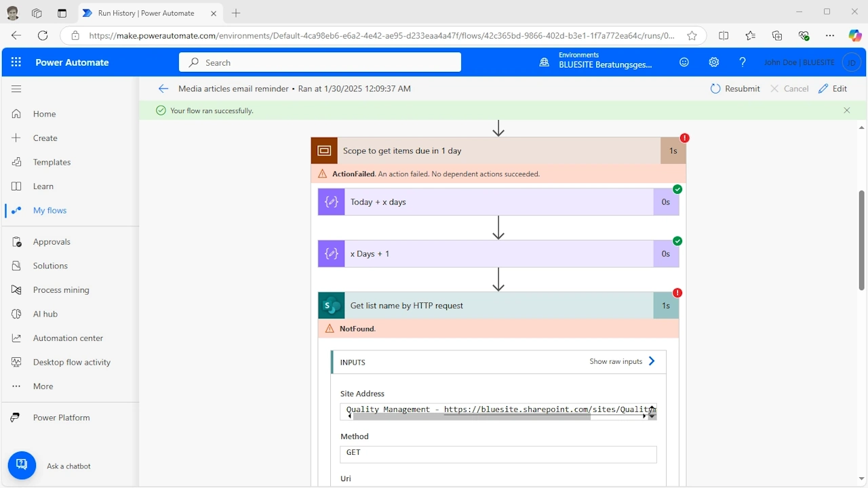The width and height of the screenshot is (868, 488).
Task: Open the Approvals section
Action: [50, 241]
